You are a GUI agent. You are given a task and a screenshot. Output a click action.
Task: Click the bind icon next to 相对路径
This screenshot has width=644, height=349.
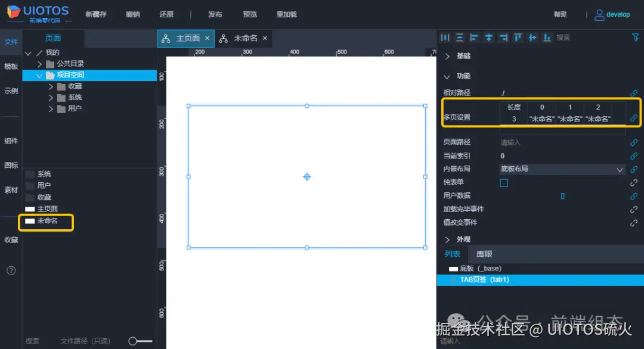pyautogui.click(x=634, y=93)
